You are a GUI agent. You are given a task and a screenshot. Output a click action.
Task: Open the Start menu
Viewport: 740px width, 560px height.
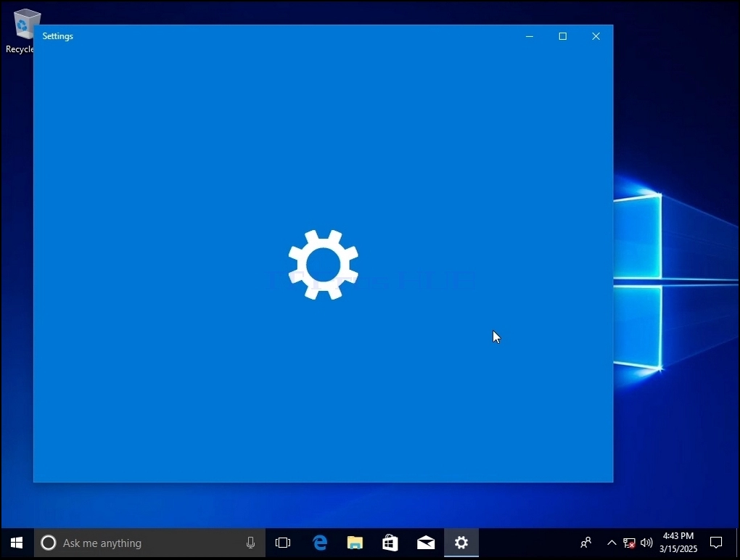(17, 543)
